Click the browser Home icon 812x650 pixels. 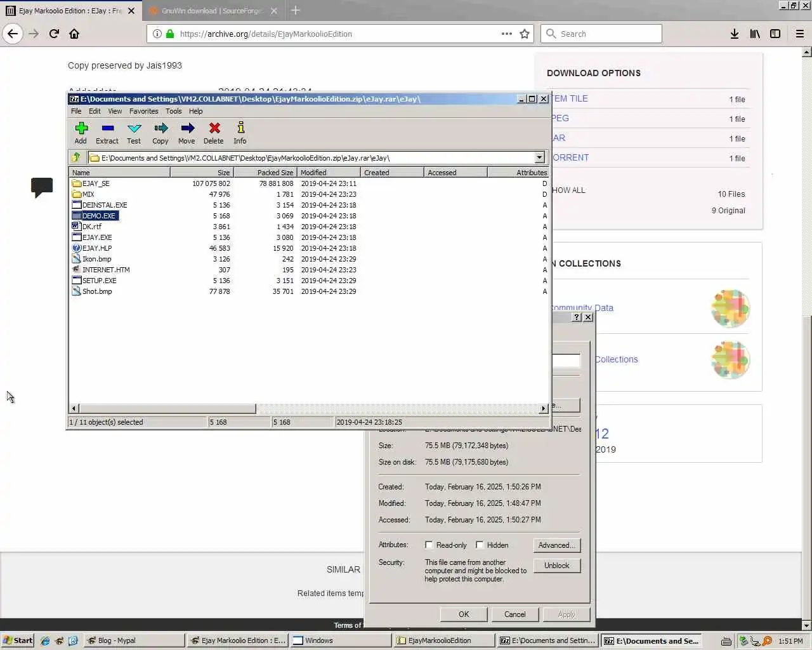tap(74, 34)
